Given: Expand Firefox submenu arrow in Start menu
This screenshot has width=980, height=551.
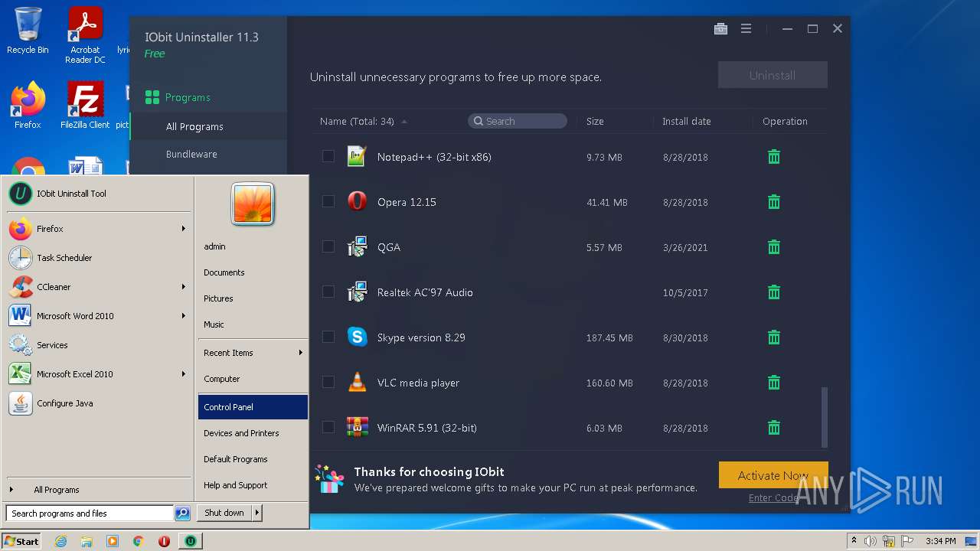Looking at the screenshot, I should click(x=184, y=229).
